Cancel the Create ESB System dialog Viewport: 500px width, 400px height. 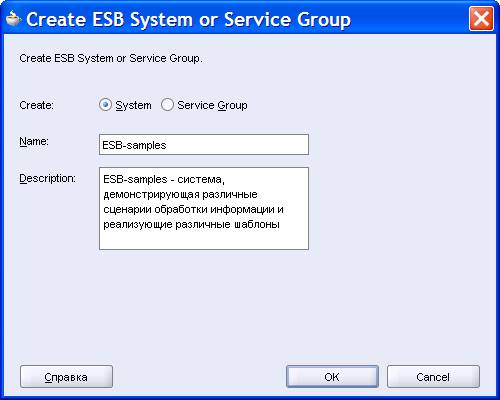(433, 377)
